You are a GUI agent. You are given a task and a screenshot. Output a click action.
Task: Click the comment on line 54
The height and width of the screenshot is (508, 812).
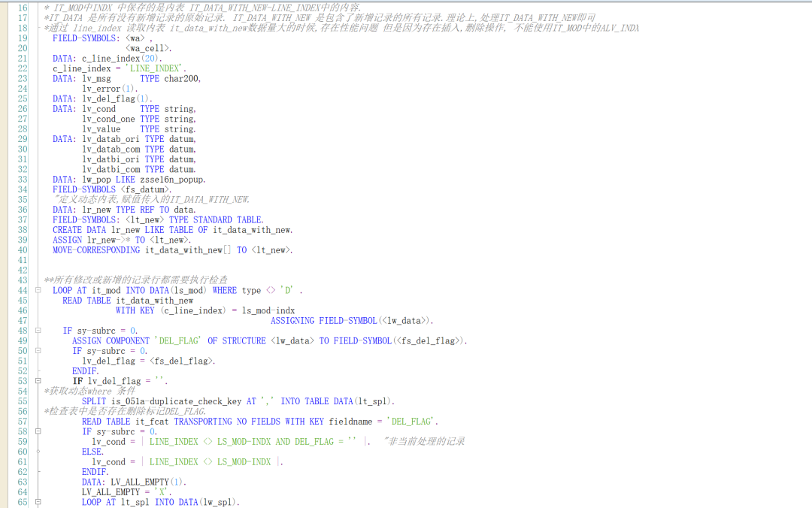pyautogui.click(x=89, y=392)
